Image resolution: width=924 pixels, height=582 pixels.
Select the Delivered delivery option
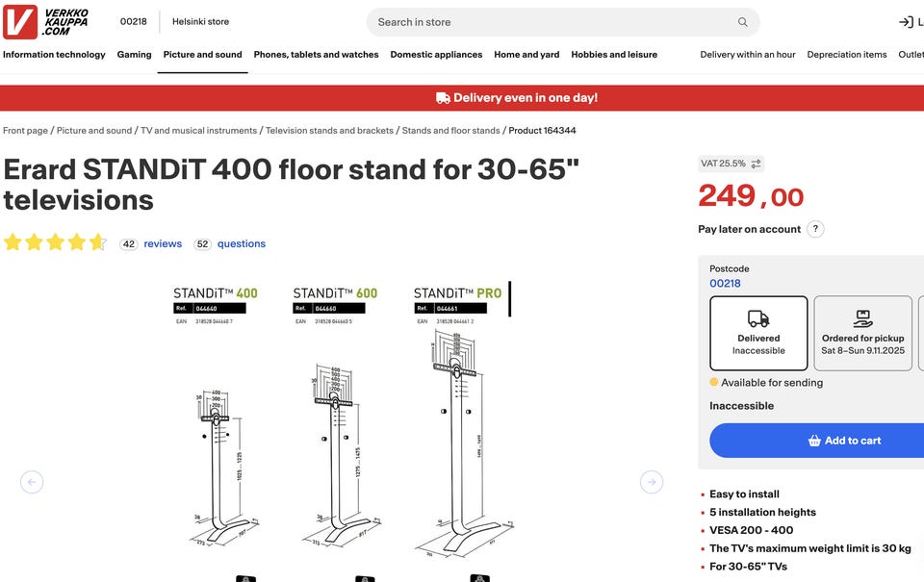coord(758,333)
